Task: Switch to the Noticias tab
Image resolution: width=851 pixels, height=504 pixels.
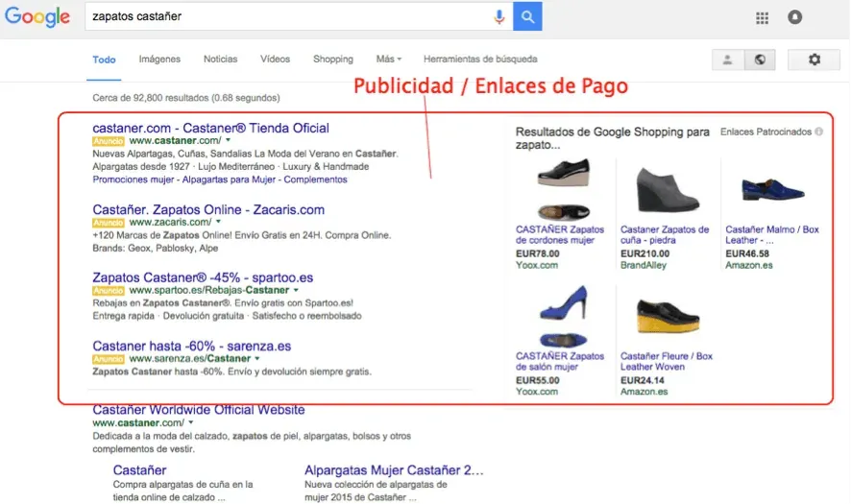Action: point(220,60)
